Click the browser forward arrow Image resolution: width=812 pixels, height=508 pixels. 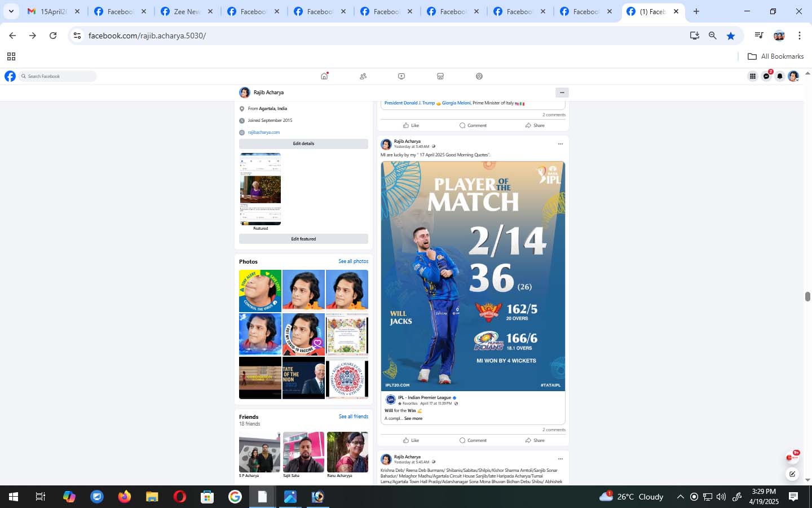(x=33, y=36)
